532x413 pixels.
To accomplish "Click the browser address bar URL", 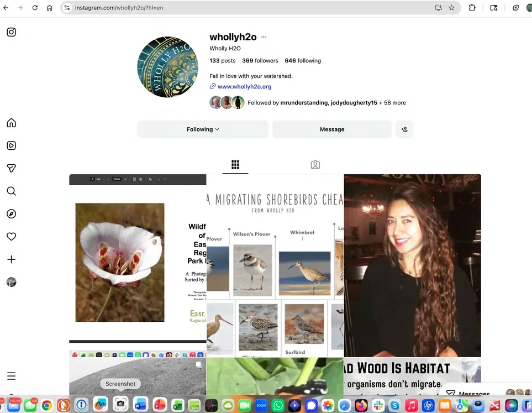I will click(x=119, y=8).
